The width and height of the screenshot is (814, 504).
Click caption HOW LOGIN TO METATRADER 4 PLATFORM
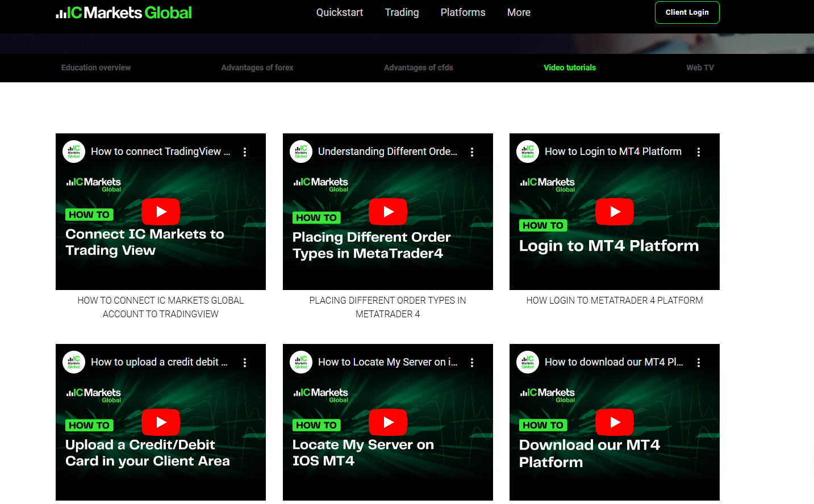pos(615,300)
